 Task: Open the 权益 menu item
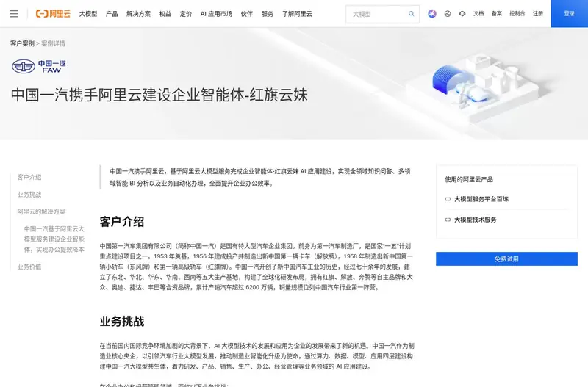[x=165, y=14]
